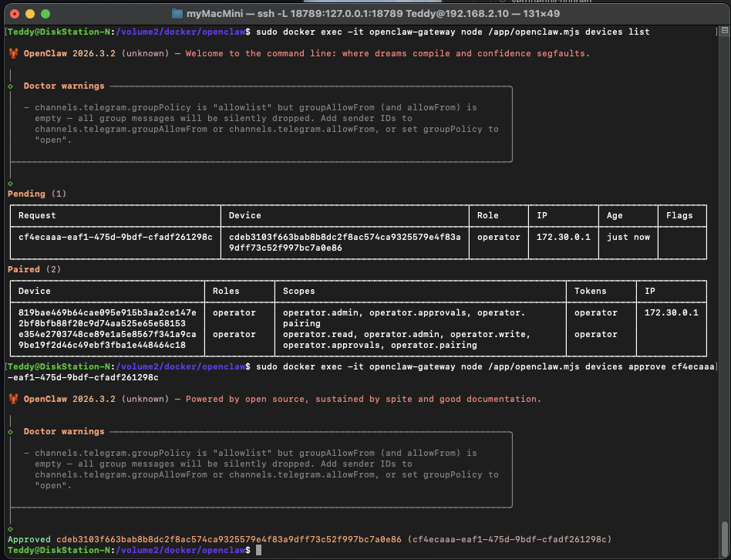Click the lobster icon beside OpenClaw welcome line

point(12,54)
